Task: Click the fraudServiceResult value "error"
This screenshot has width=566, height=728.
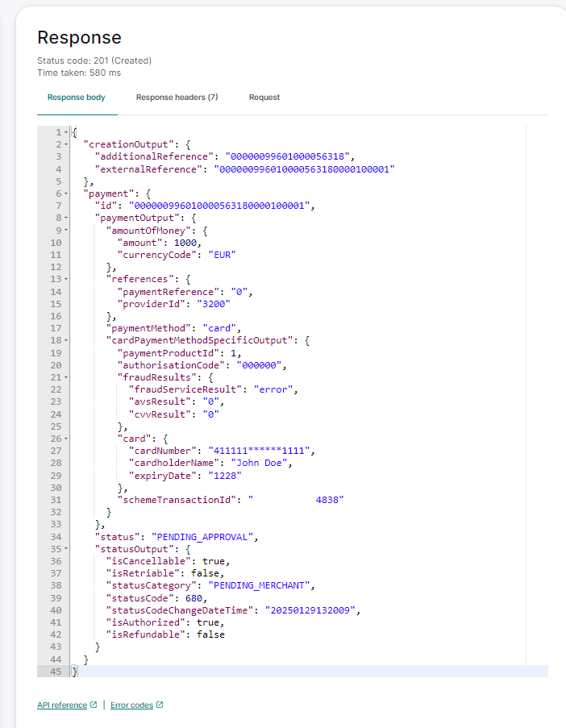Action: tap(273, 389)
